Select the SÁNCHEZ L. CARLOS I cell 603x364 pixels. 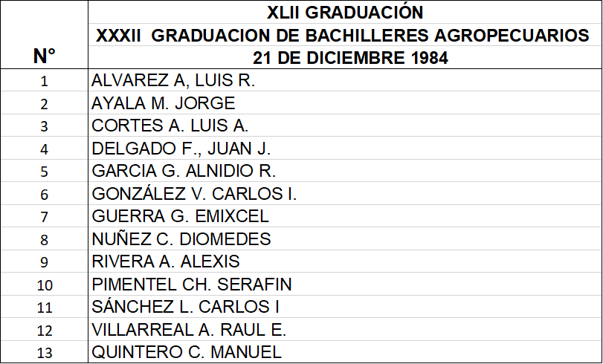coord(345,307)
